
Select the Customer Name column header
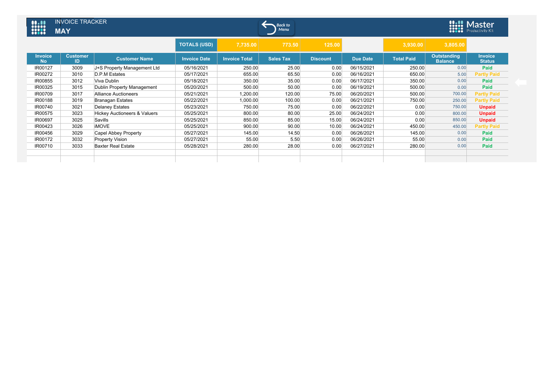coord(135,59)
